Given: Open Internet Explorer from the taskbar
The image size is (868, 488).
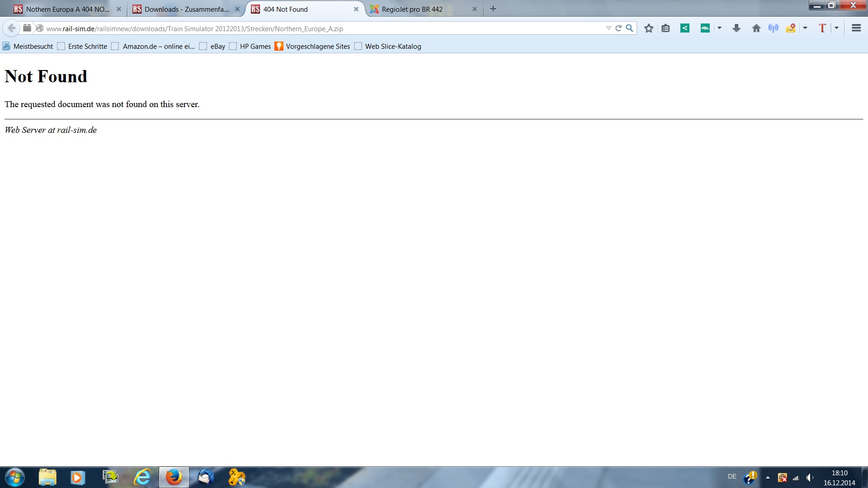Looking at the screenshot, I should click(x=142, y=477).
